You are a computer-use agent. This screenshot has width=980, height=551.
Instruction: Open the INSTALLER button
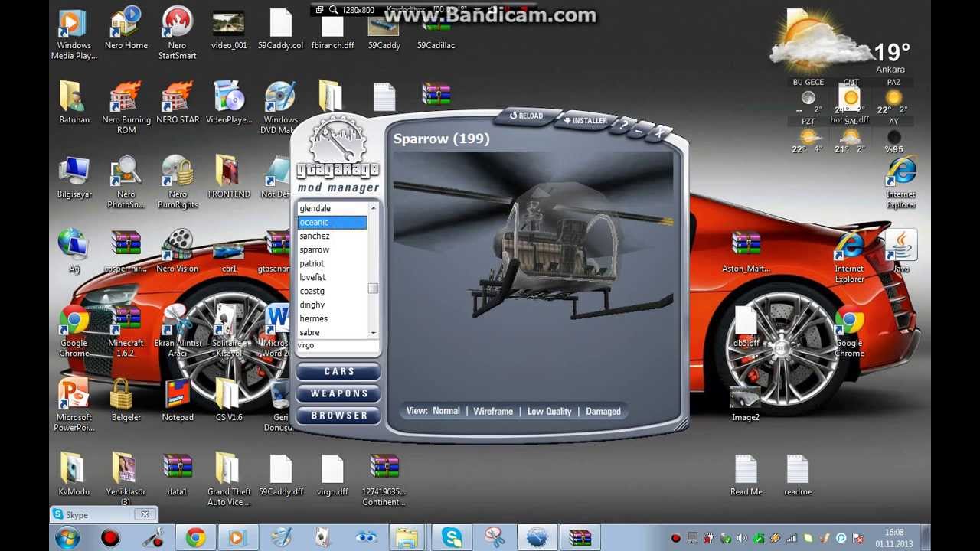586,121
